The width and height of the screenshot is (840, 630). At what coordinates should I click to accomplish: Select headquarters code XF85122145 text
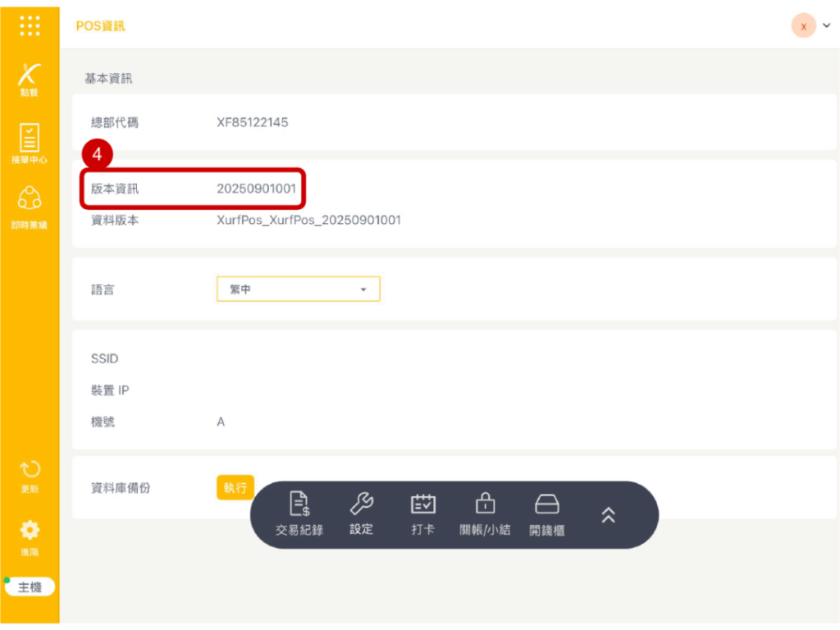click(253, 123)
